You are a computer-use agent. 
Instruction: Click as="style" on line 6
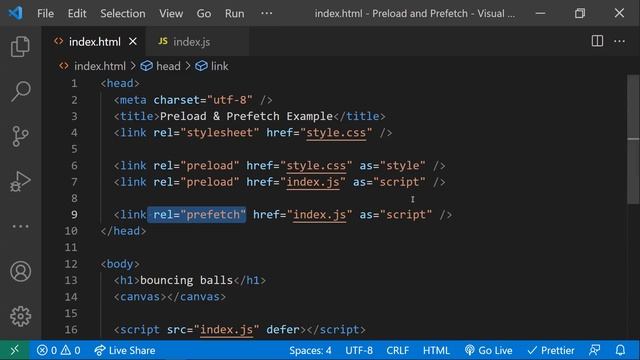pos(392,166)
